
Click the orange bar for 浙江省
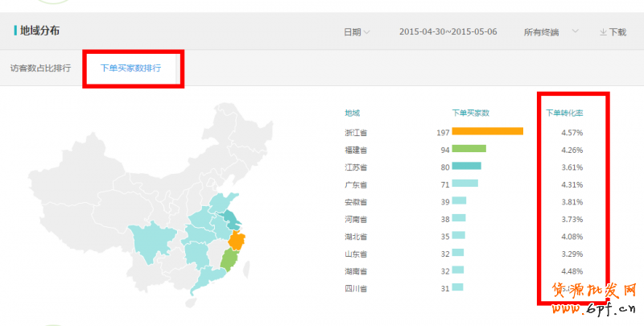tap(487, 132)
